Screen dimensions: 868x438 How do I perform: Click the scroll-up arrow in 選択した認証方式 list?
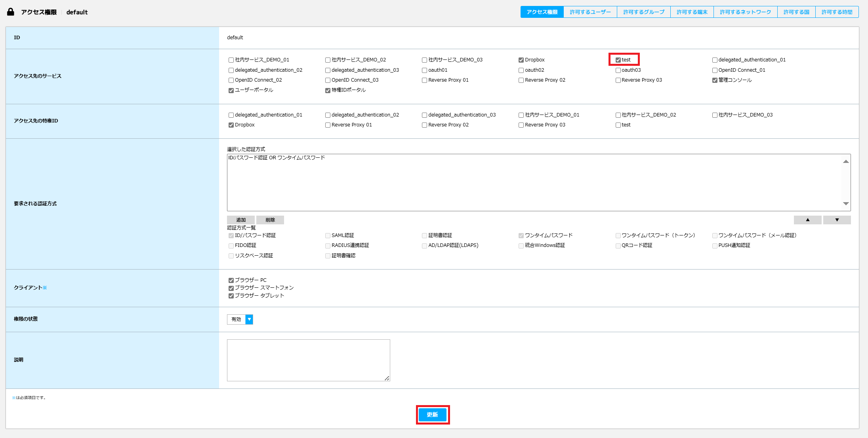tap(846, 161)
